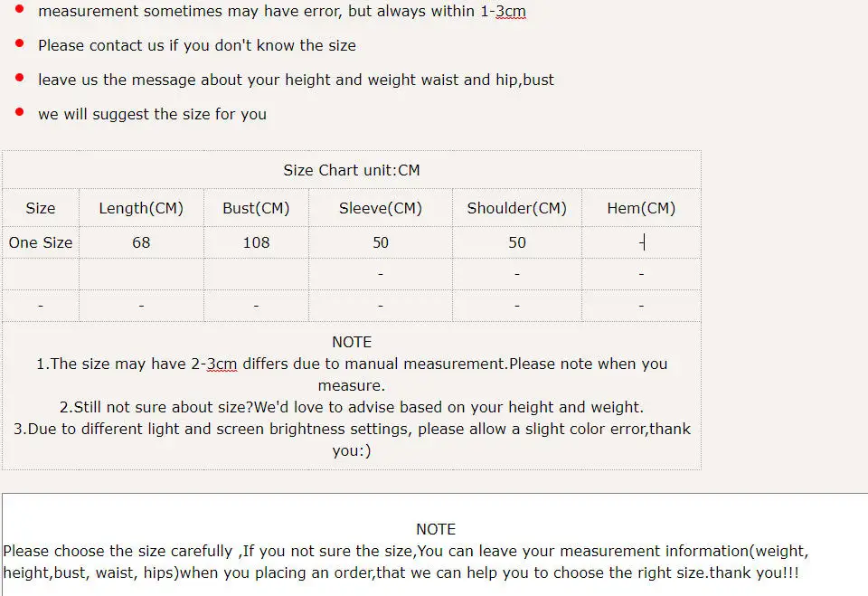Click the red bullet before "we will suggest"

coord(19,112)
